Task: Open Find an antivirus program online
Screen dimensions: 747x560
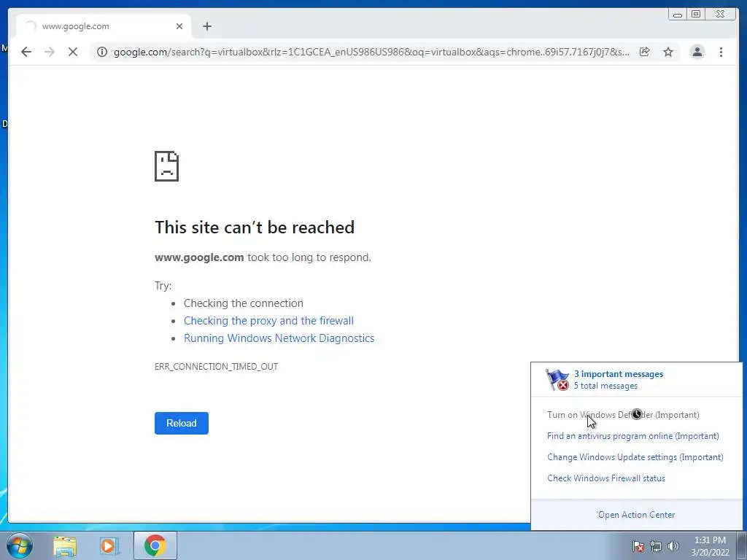Action: pyautogui.click(x=633, y=436)
